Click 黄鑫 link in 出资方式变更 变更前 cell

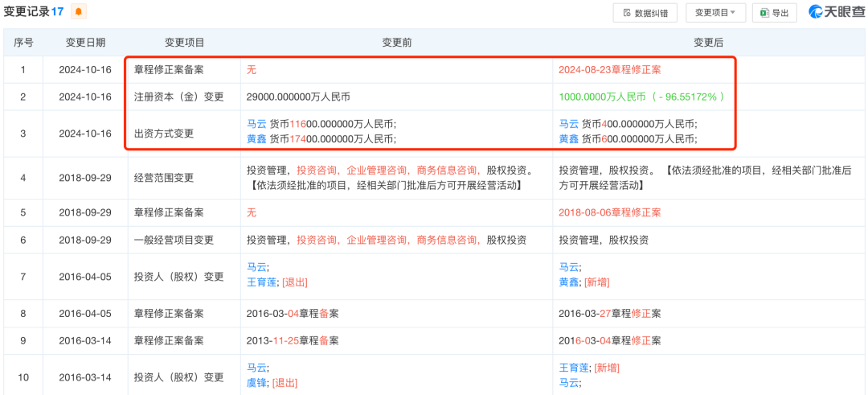click(x=257, y=140)
